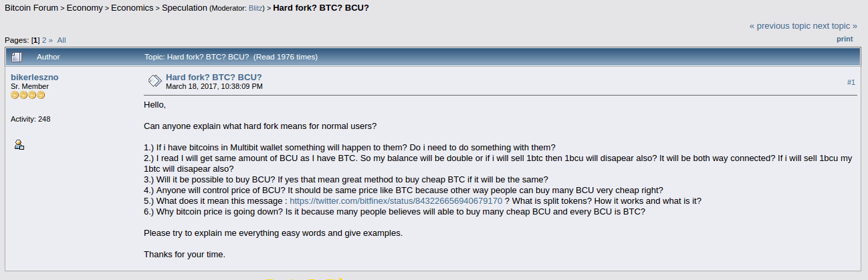Open the print version of this topic
The height and width of the screenshot is (280, 868).
pos(845,39)
